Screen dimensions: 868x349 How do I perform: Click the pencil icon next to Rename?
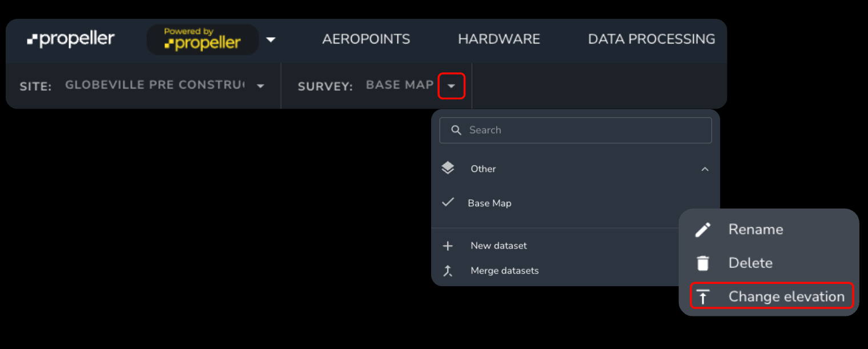702,230
